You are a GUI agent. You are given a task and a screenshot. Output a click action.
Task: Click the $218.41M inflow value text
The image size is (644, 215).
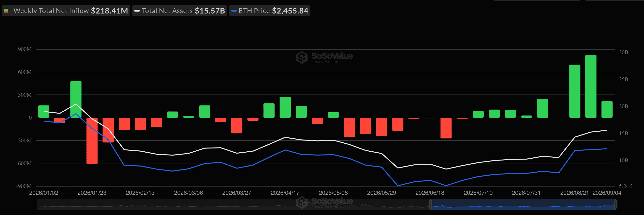coord(110,11)
